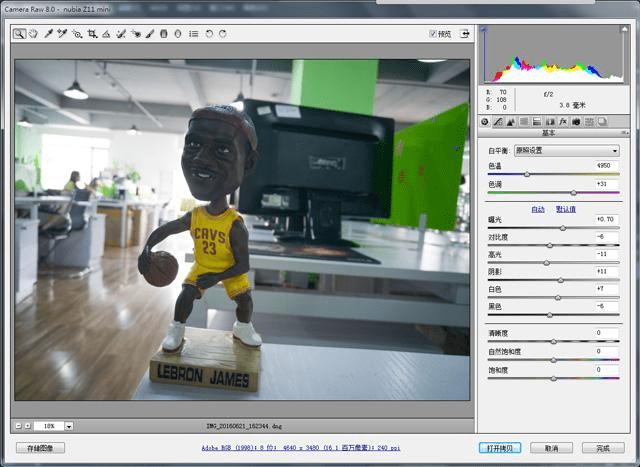Switch to the Presets panel tab
Image resolution: width=640 pixels, height=467 pixels.
pos(589,122)
